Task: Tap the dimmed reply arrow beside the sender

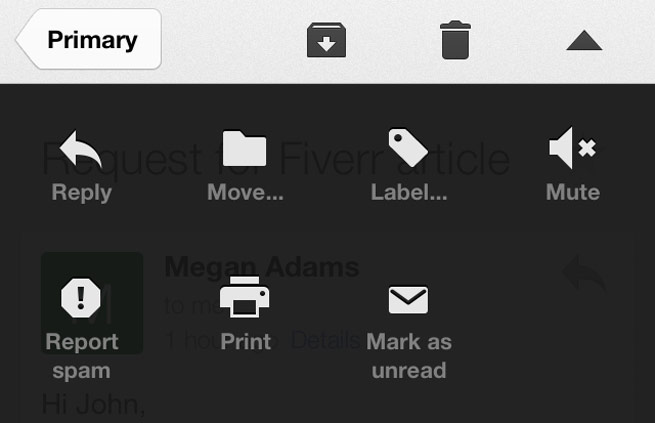Action: (x=584, y=273)
